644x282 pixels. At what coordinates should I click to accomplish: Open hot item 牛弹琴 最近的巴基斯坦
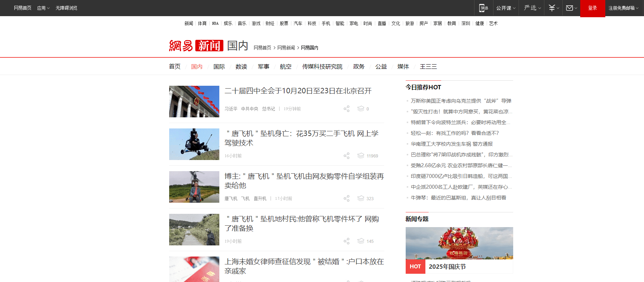pos(458,198)
